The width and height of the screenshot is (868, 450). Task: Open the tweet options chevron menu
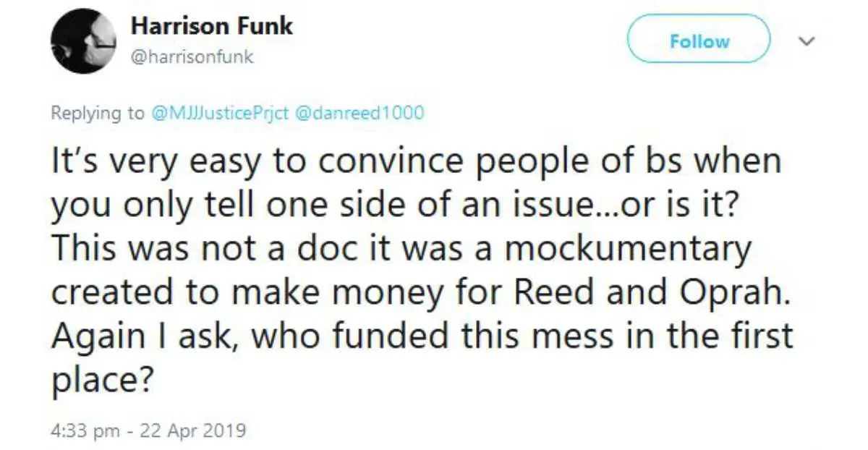point(807,42)
